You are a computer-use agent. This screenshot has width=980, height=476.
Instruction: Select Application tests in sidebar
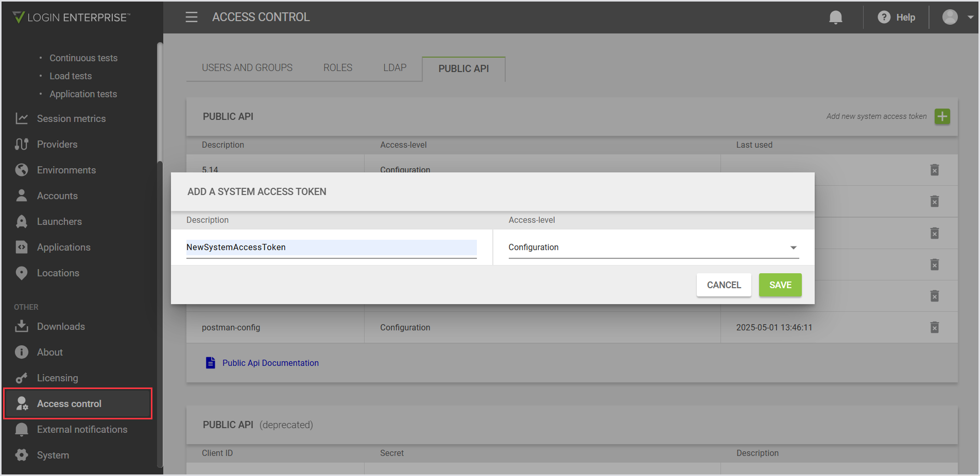(83, 94)
